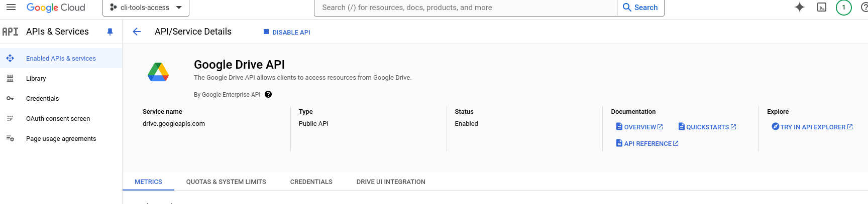Open the Gemini AI assistant sparkle icon
This screenshot has width=868, height=204.
[800, 8]
